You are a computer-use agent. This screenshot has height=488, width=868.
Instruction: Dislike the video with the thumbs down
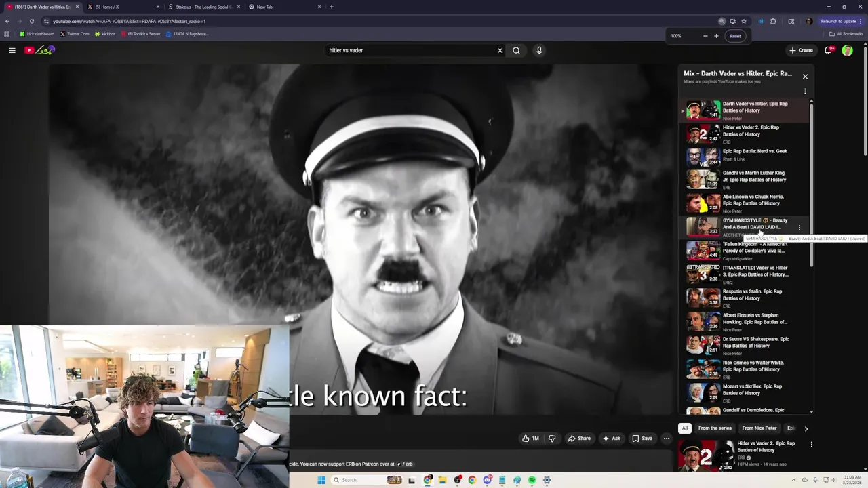[x=552, y=439]
